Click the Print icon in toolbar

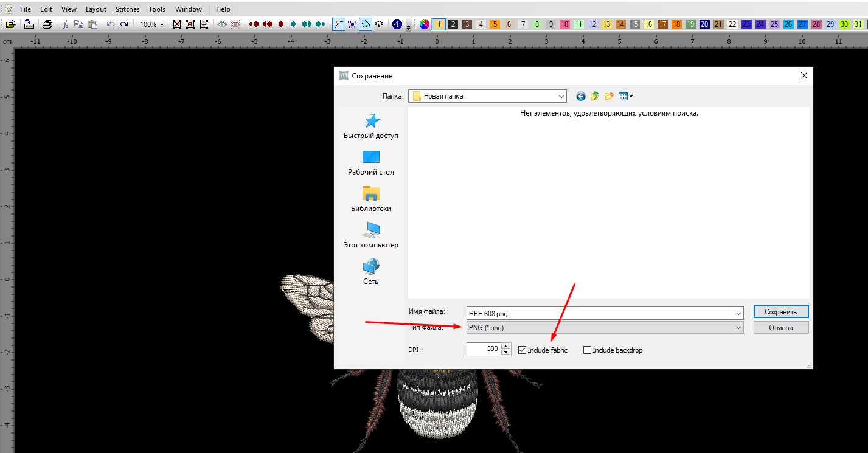pyautogui.click(x=47, y=24)
